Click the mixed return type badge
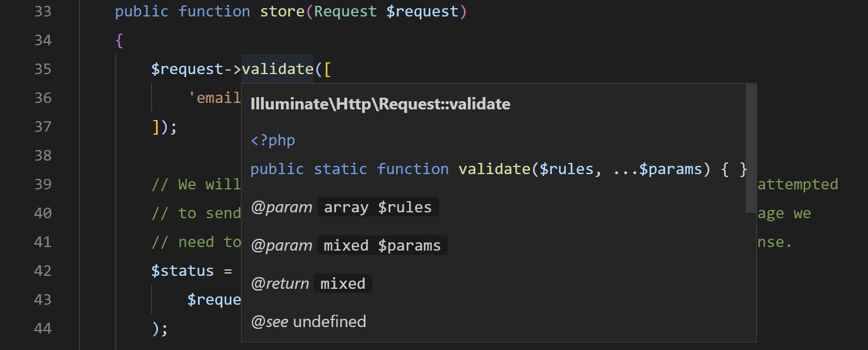 343,283
